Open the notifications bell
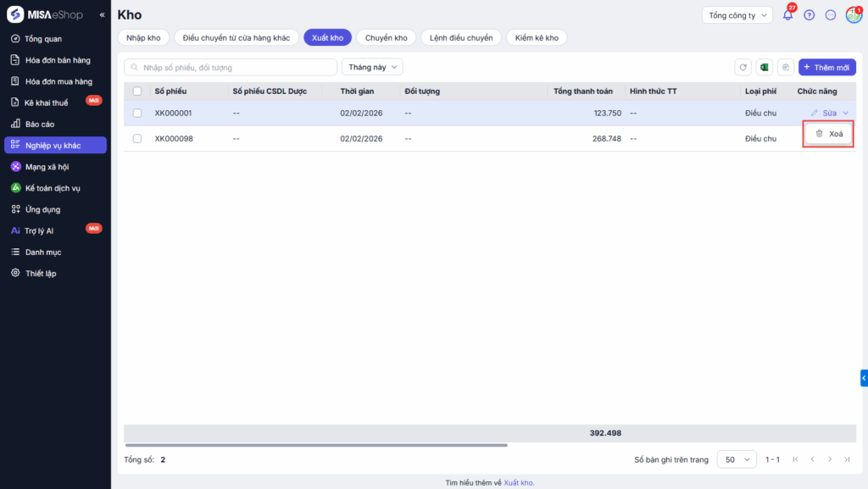The image size is (868, 489). coord(787,15)
